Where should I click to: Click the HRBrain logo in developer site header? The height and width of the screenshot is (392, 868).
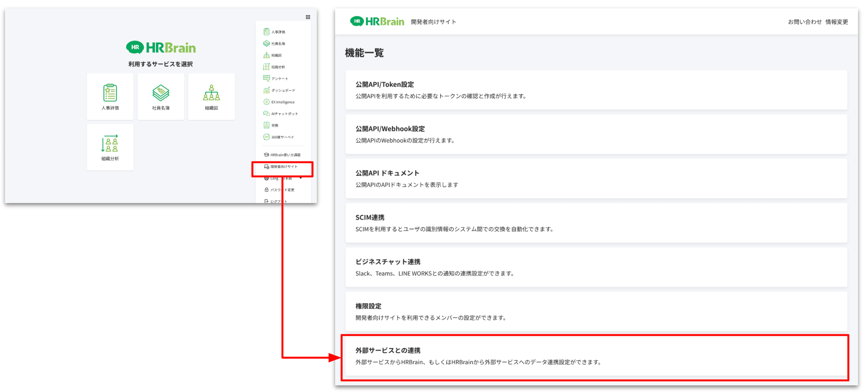(x=377, y=21)
